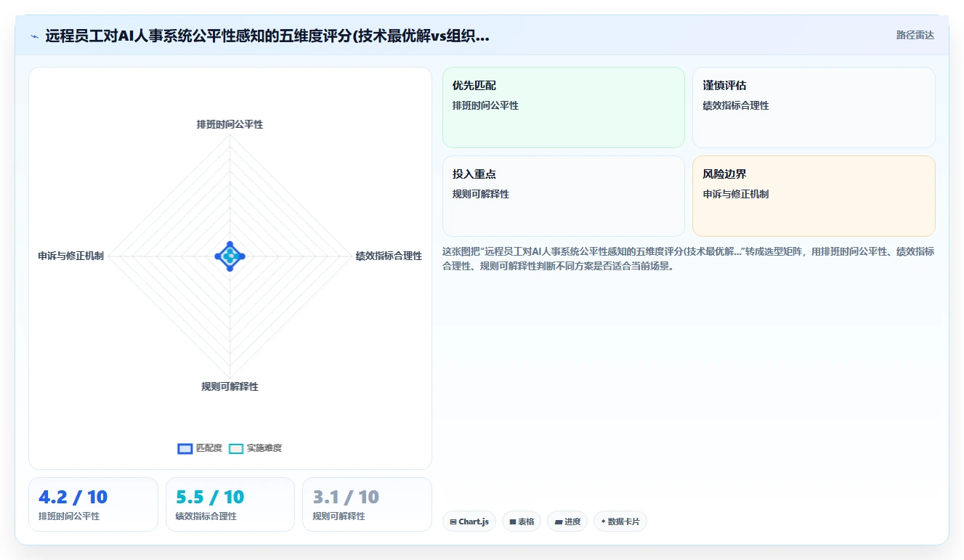Toggle 匹配度 legend swatch
This screenshot has width=964, height=560.
tap(185, 448)
